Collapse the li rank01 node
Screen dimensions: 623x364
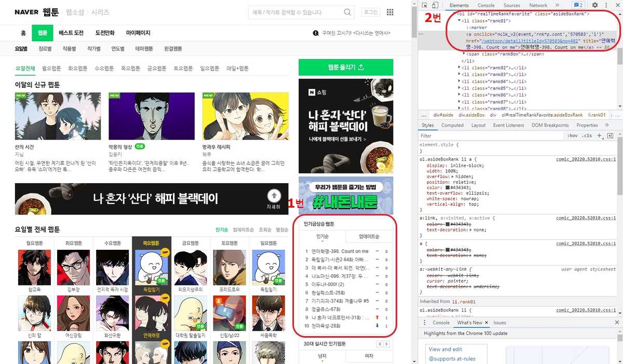tap(459, 21)
